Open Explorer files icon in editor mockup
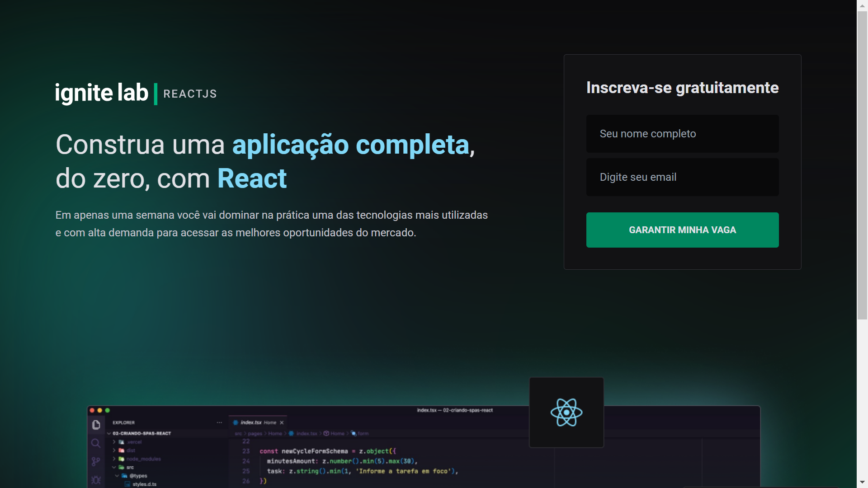 click(x=96, y=425)
